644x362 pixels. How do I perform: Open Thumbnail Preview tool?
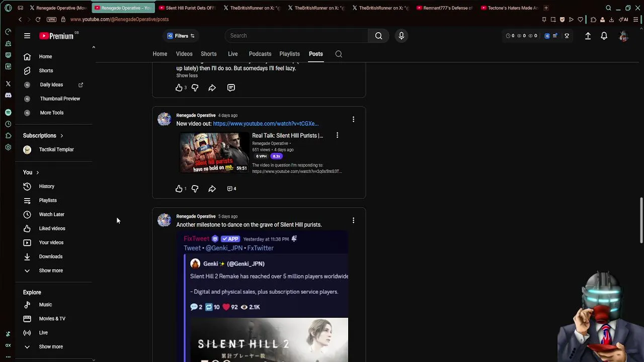(x=60, y=99)
